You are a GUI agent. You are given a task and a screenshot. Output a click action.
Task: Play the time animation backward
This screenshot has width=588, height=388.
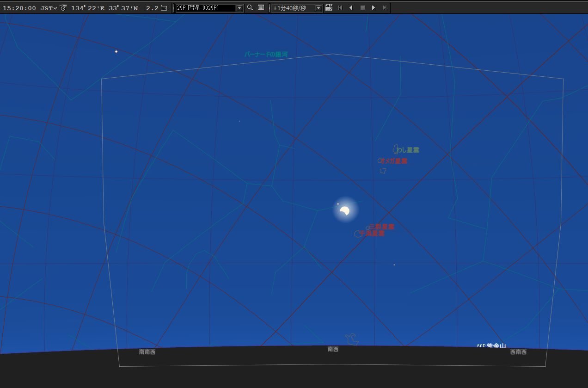click(351, 8)
